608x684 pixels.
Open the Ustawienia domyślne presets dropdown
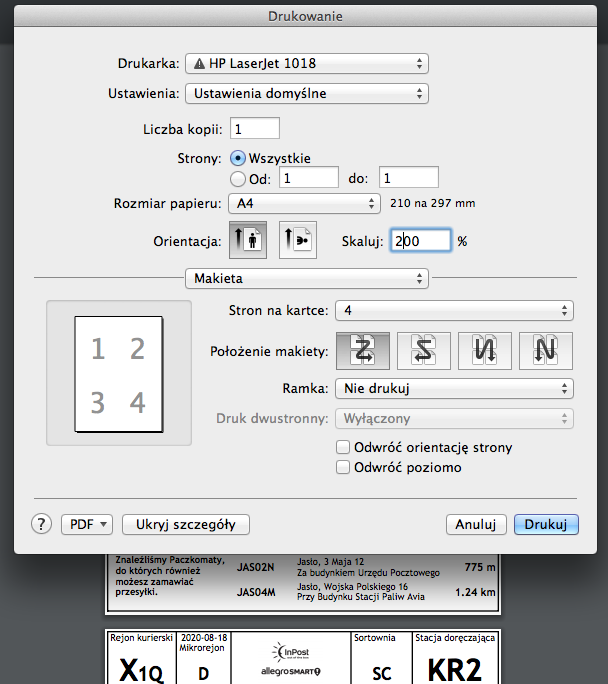point(306,94)
